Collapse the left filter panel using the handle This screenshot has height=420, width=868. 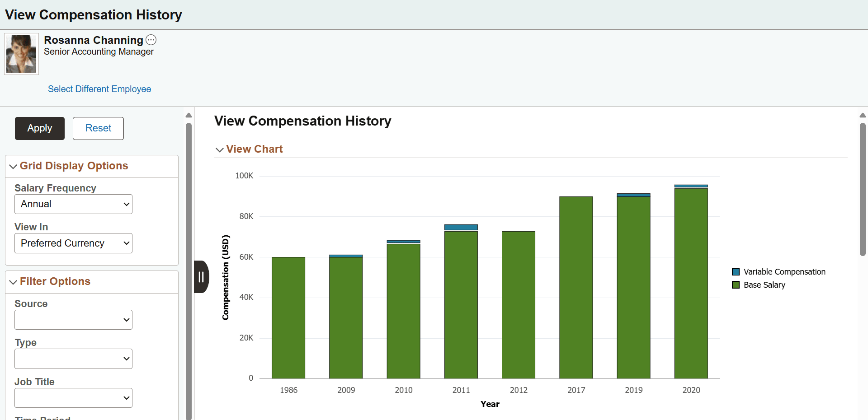[x=201, y=277]
